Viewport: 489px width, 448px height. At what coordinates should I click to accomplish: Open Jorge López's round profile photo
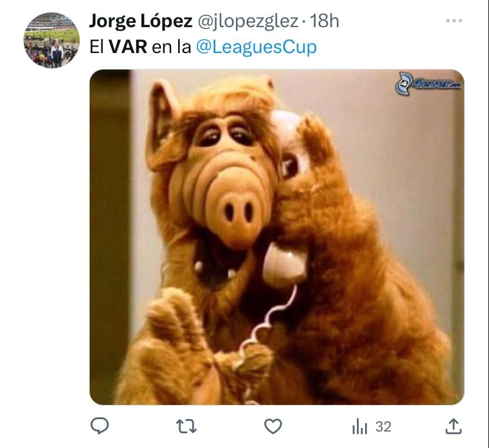(x=52, y=40)
